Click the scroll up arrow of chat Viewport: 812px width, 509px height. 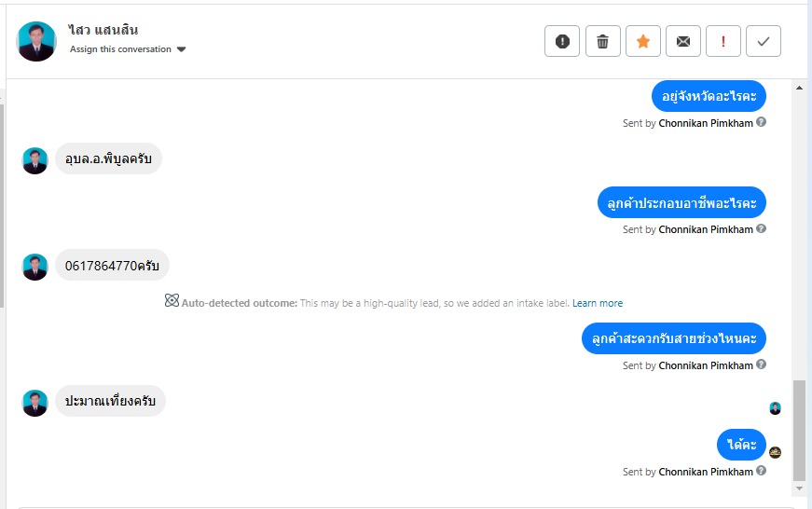click(799, 88)
